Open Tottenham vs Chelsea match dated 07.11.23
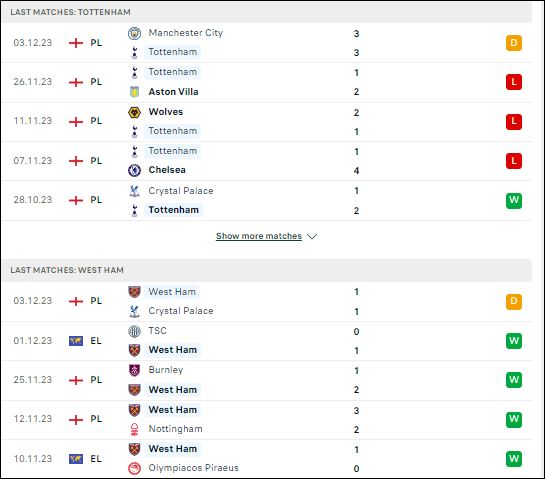The width and height of the screenshot is (545, 479). click(x=267, y=161)
